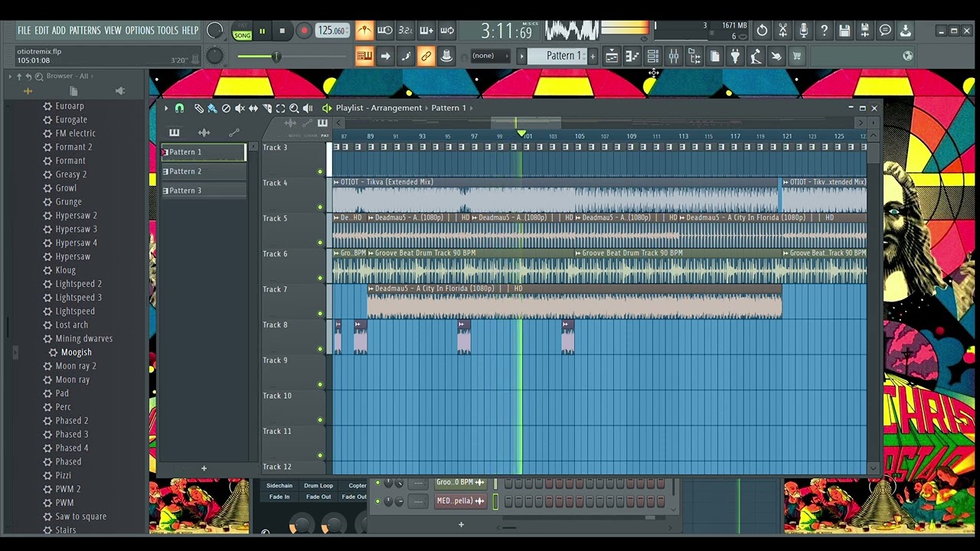Open the PATTERNS menu
Viewport: 980px width, 551px height.
[x=85, y=31]
